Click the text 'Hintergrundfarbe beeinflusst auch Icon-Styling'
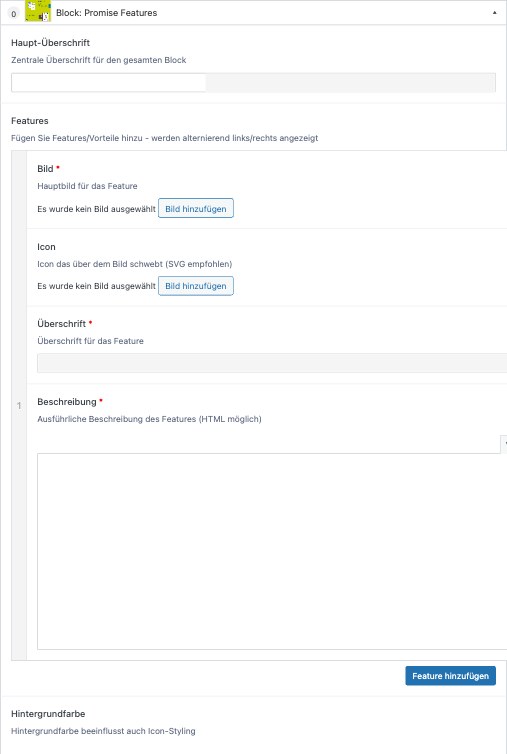 pos(103,731)
